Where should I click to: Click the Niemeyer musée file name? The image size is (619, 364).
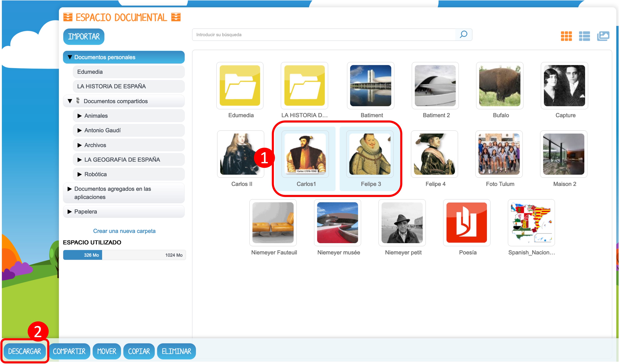(x=338, y=252)
